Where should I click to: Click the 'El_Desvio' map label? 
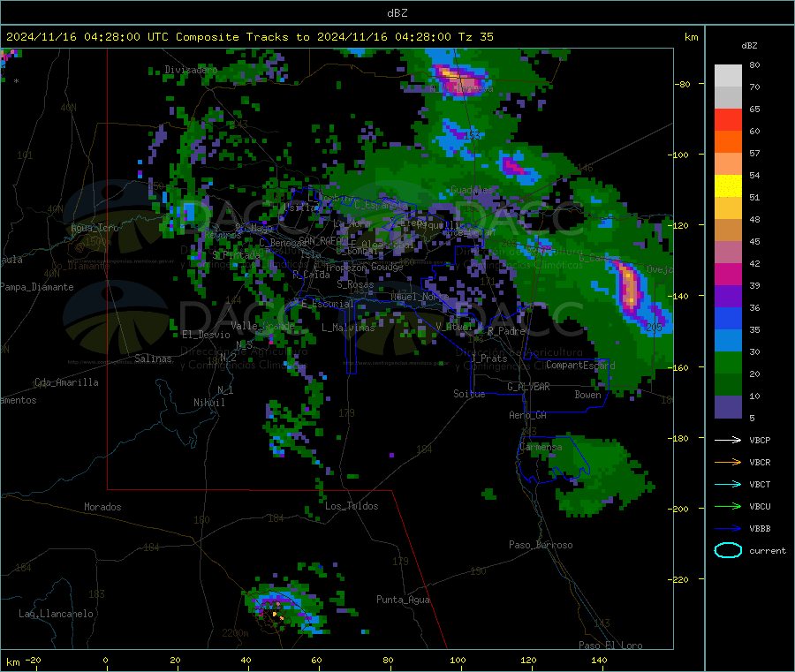[x=207, y=335]
